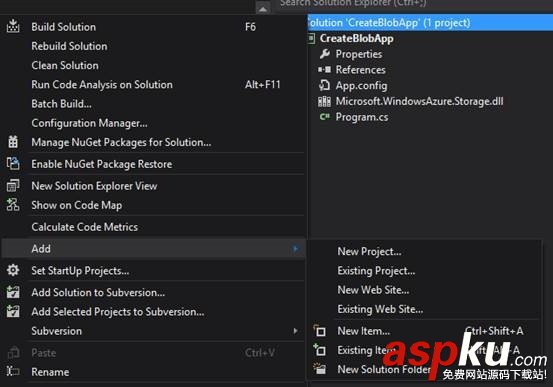
Task: Open Configuration Manager
Action: (x=153, y=123)
